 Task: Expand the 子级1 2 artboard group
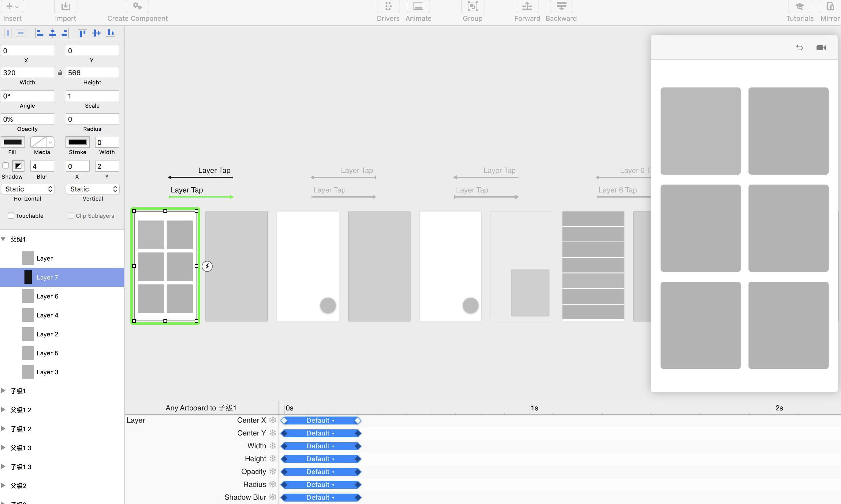[3, 428]
